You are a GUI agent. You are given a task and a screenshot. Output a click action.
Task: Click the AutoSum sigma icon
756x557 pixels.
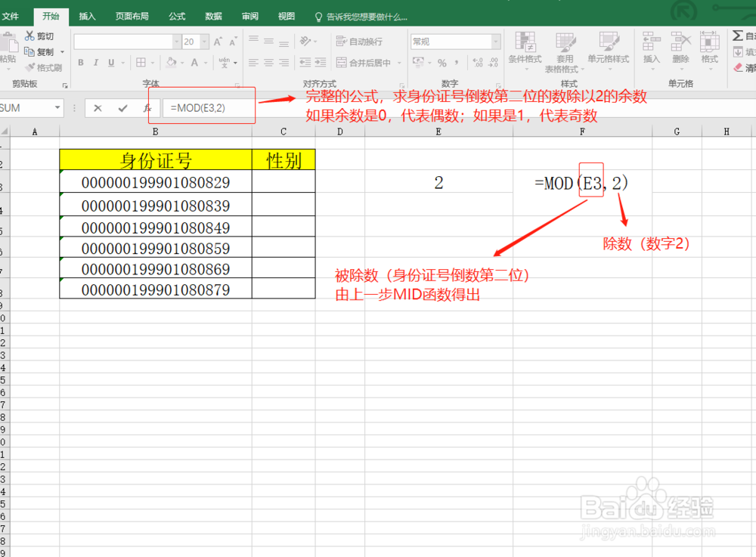pyautogui.click(x=738, y=36)
